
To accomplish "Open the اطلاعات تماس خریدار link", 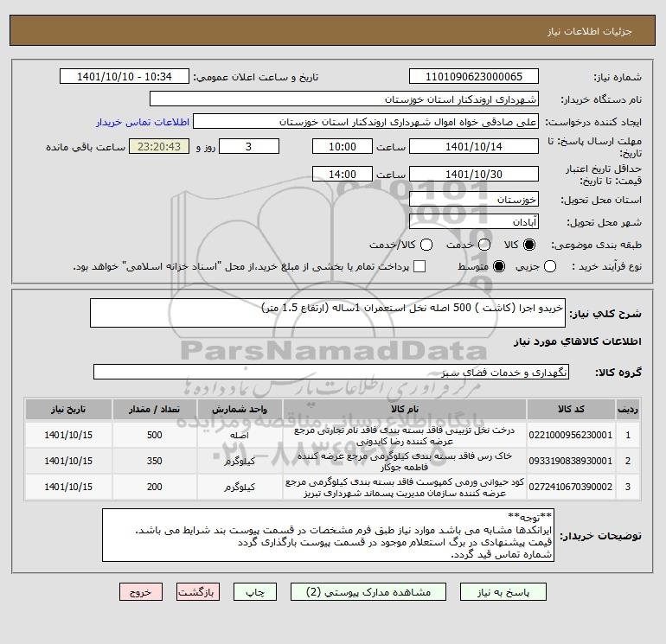I will pyautogui.click(x=143, y=122).
